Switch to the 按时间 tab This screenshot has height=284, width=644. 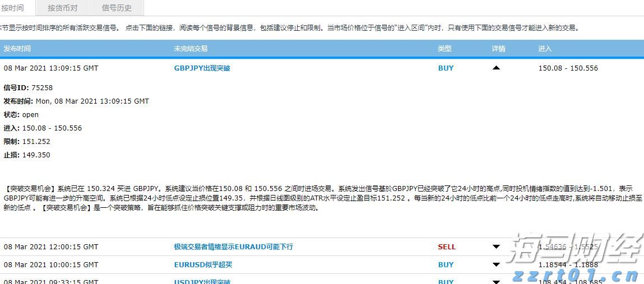(13, 8)
